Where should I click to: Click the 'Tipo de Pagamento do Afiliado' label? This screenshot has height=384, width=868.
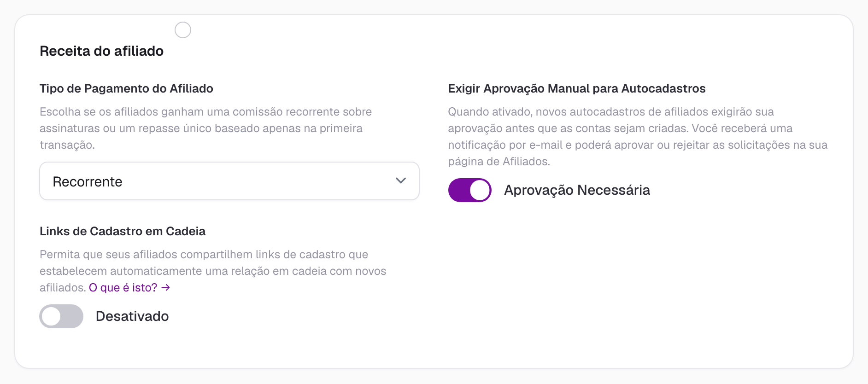tap(126, 88)
